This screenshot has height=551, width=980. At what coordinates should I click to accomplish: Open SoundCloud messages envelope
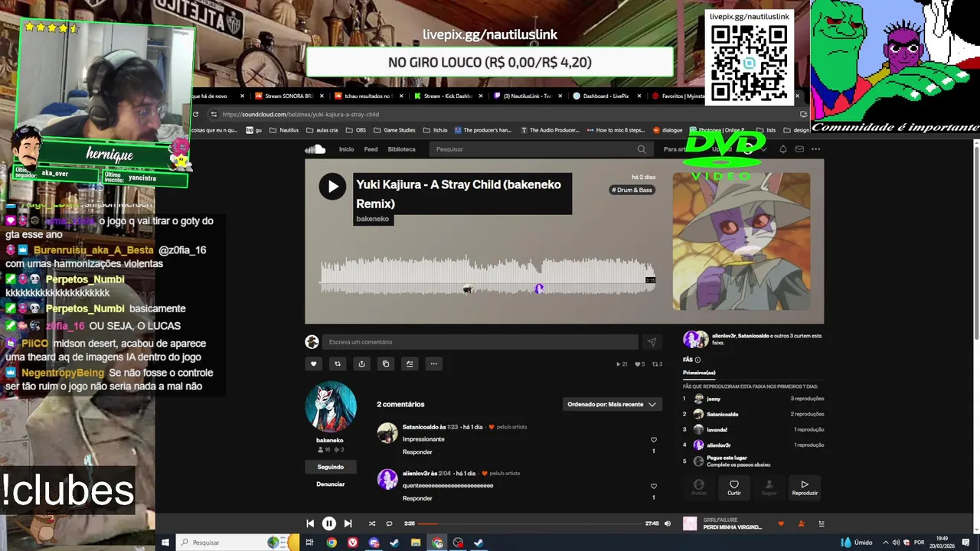(799, 149)
